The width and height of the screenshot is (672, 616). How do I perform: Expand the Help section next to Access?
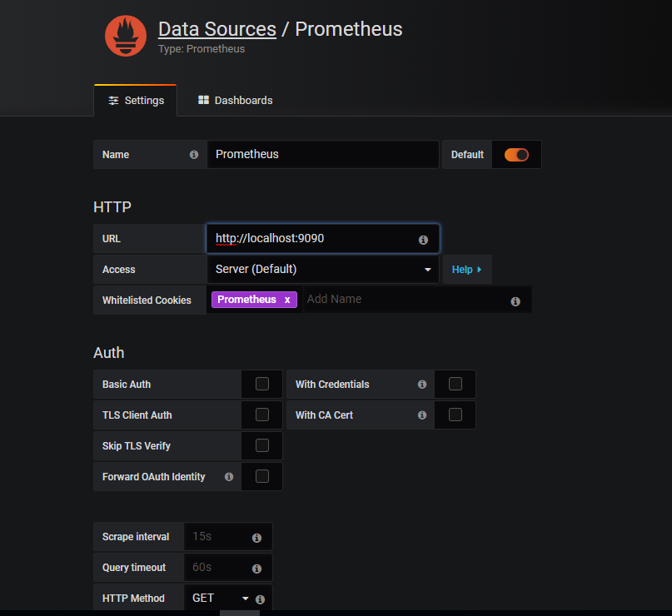pos(467,270)
